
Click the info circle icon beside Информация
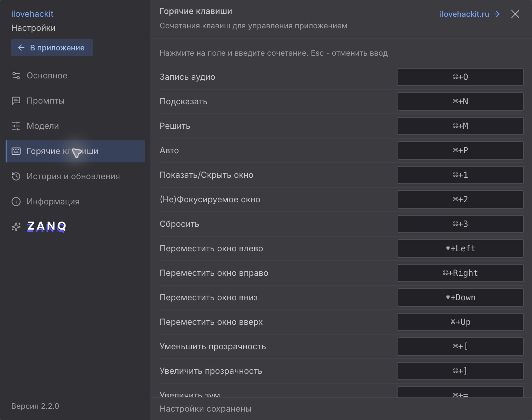point(16,202)
